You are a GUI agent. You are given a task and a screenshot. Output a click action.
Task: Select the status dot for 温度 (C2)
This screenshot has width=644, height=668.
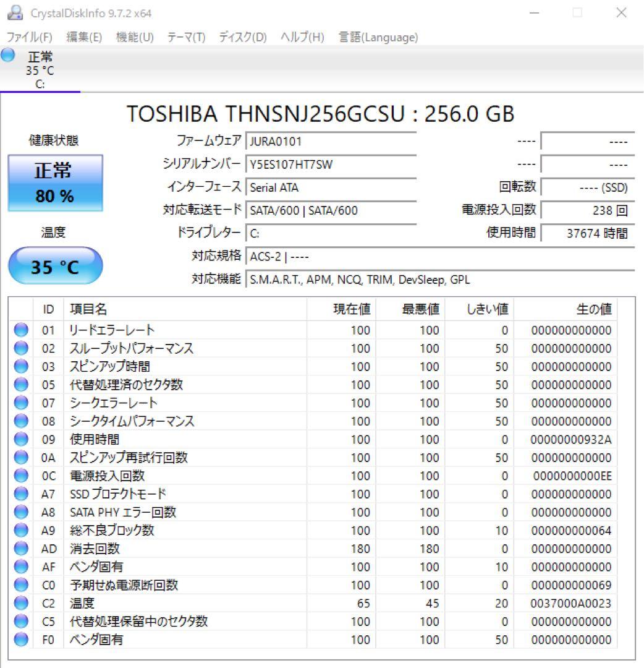(20, 603)
